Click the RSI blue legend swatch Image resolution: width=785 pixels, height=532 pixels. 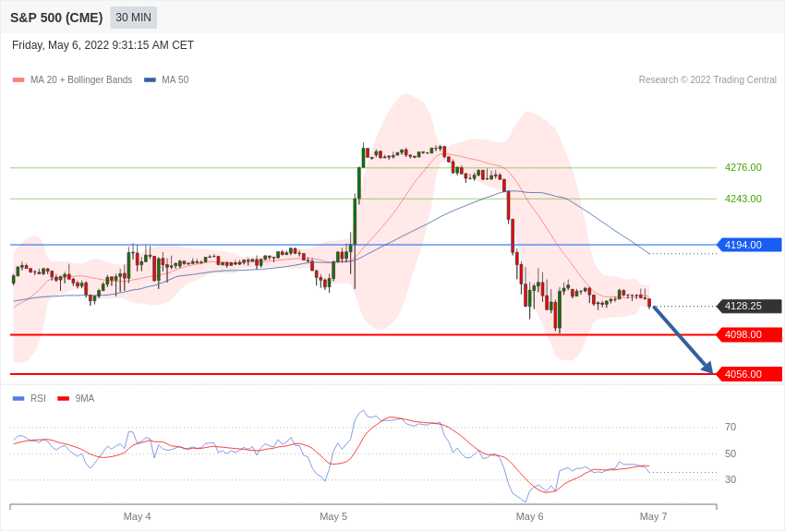18,398
